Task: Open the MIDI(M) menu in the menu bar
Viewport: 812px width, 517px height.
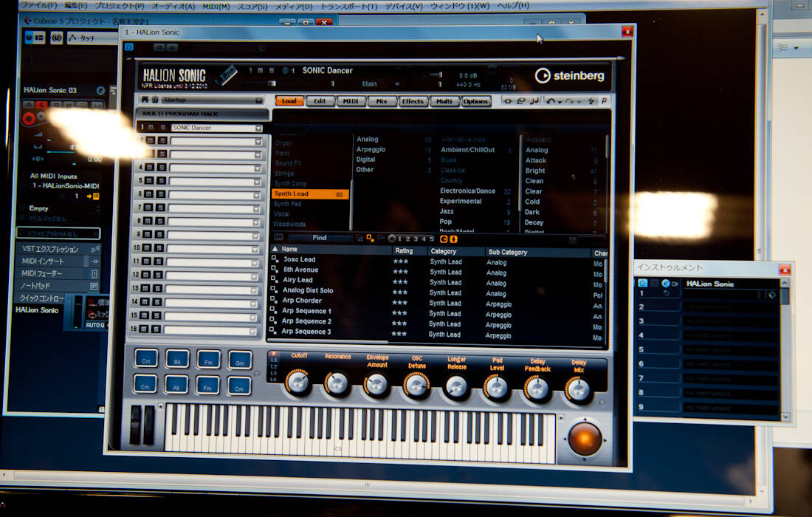Action: [x=216, y=6]
